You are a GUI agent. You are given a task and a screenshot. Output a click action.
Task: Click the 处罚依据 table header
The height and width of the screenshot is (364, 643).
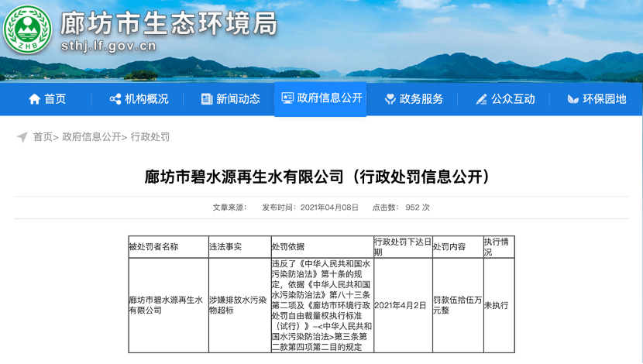(322, 247)
